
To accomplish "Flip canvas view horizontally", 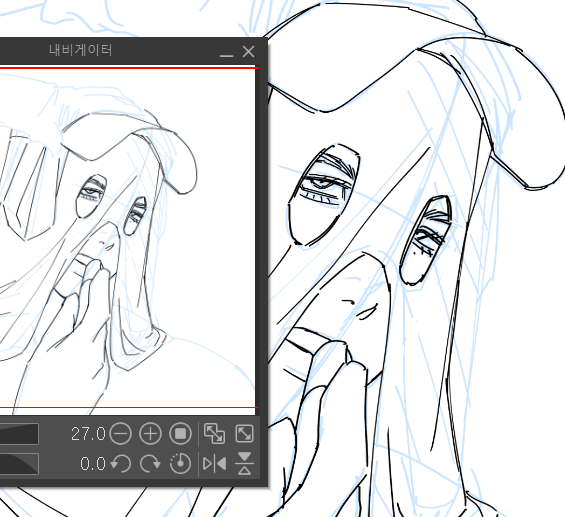I will coord(214,464).
